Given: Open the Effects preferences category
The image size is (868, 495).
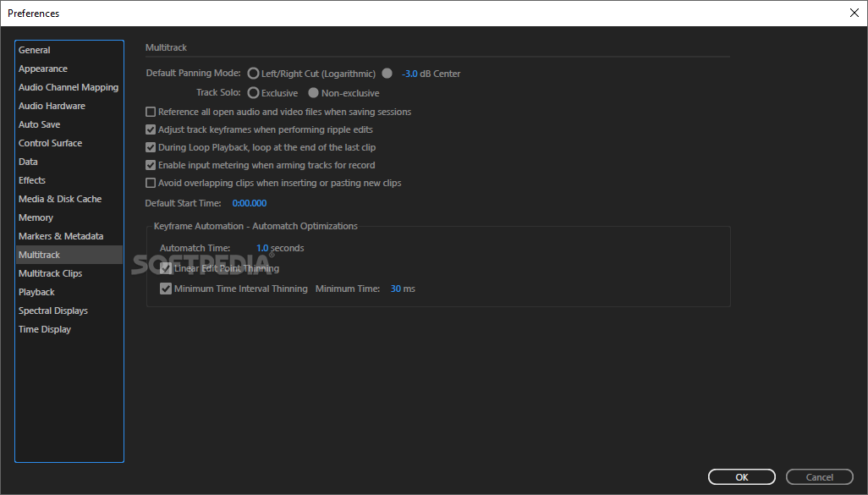Looking at the screenshot, I should [x=69, y=180].
